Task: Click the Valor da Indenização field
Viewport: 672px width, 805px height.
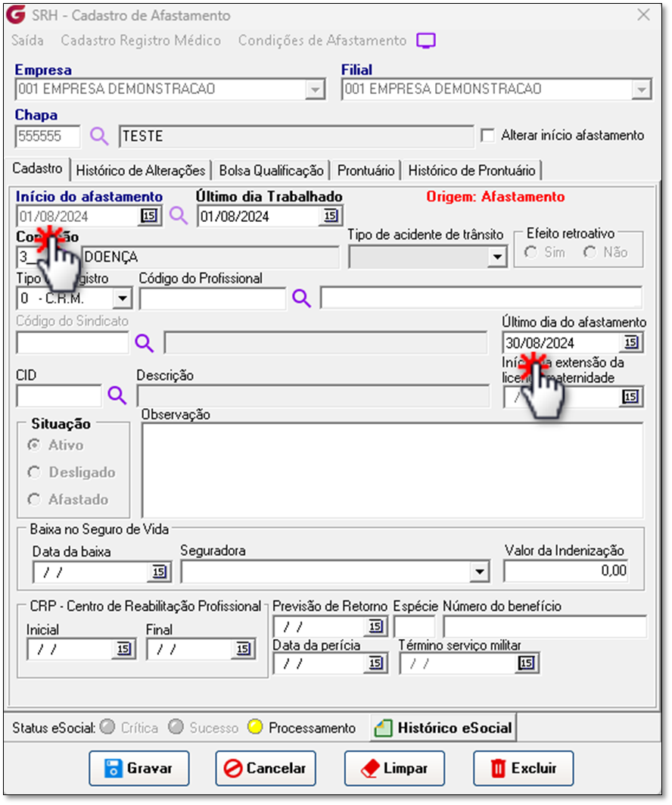Action: point(566,570)
